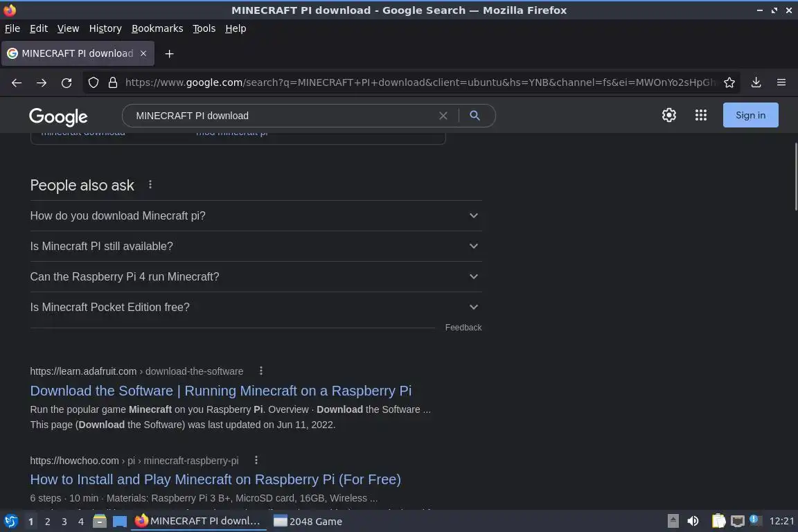The width and height of the screenshot is (798, 532).
Task: Switch to workspace 2
Action: click(47, 522)
